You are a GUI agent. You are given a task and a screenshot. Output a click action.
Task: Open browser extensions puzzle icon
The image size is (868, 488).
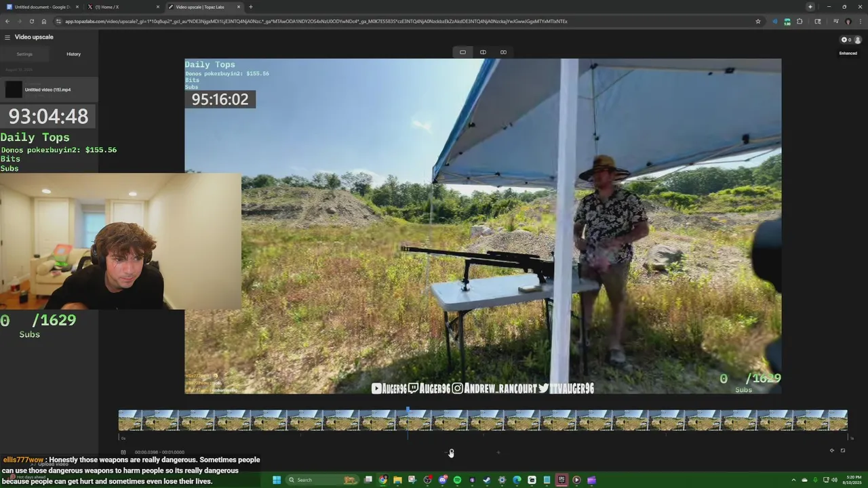[x=800, y=21]
